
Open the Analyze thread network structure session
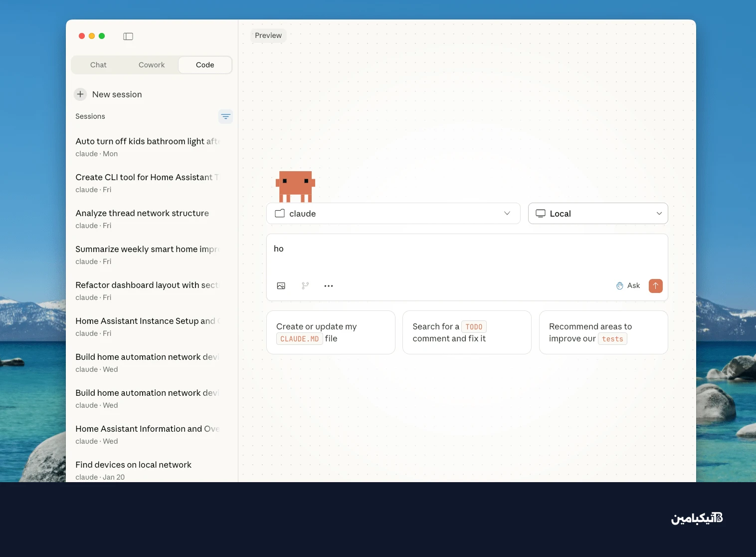142,219
